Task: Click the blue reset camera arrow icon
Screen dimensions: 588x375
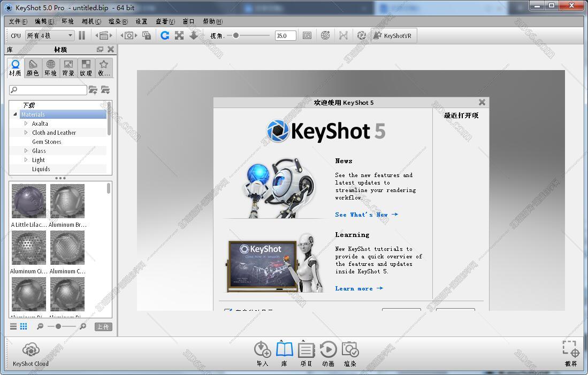Action: tap(165, 36)
